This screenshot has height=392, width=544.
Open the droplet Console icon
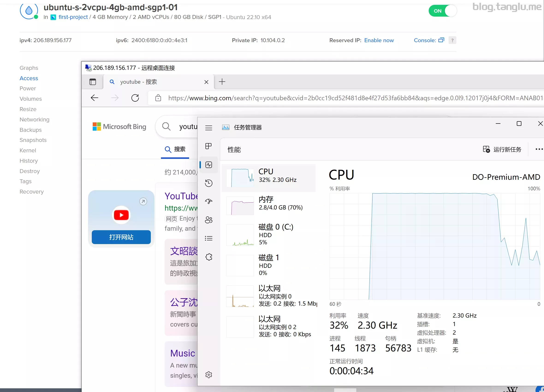pos(441,40)
